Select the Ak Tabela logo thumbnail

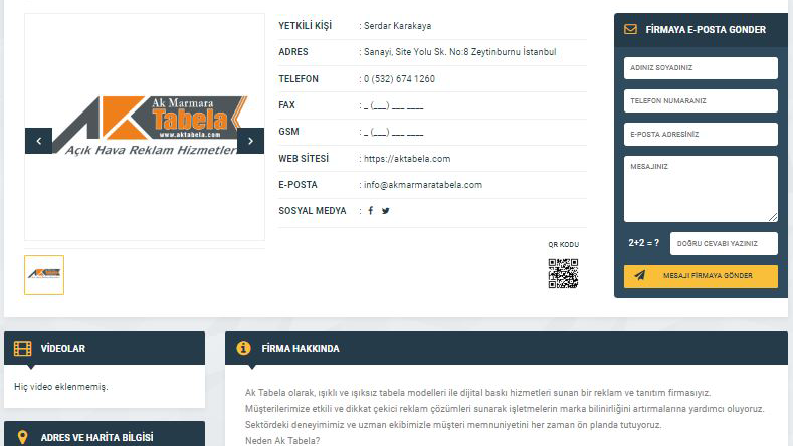coord(44,275)
